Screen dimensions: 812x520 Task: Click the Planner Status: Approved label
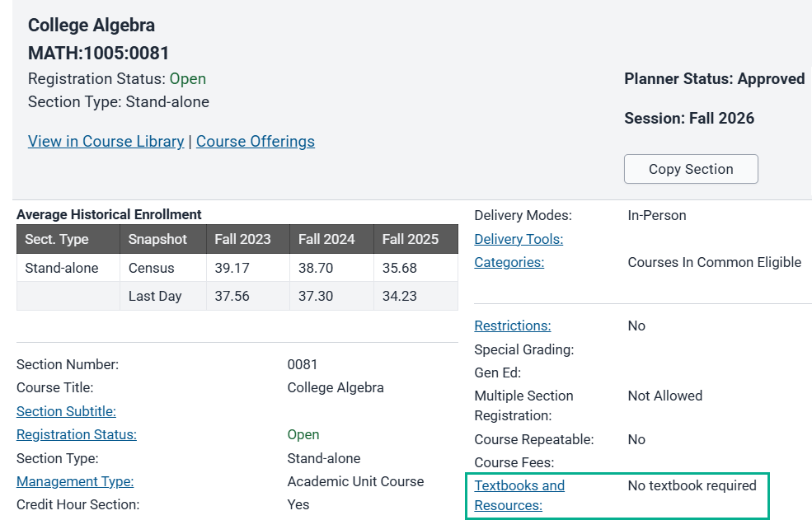coord(714,79)
